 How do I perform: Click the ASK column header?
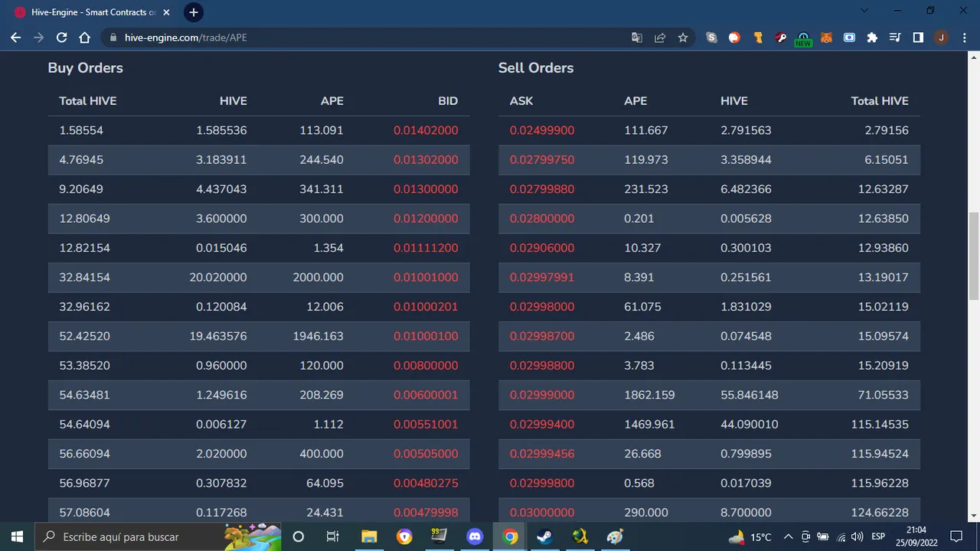(521, 101)
